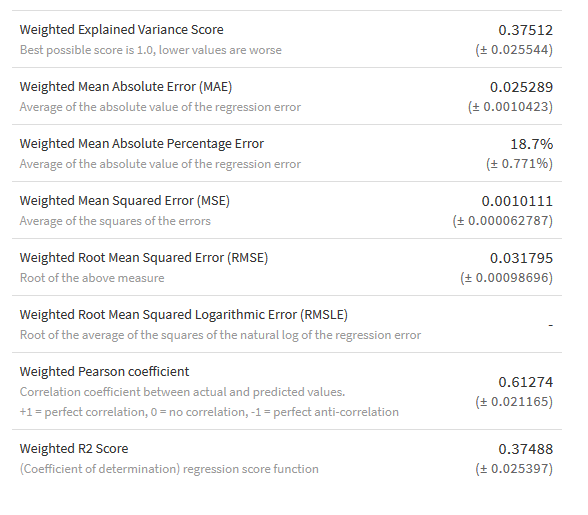Select the 0.0010111 MSE value

[x=517, y=201]
